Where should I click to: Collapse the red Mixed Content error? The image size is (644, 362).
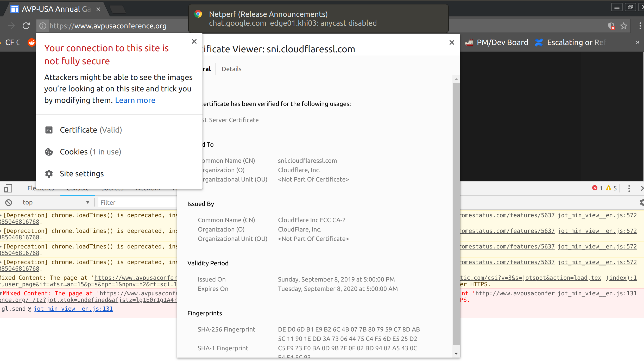pos(1,293)
